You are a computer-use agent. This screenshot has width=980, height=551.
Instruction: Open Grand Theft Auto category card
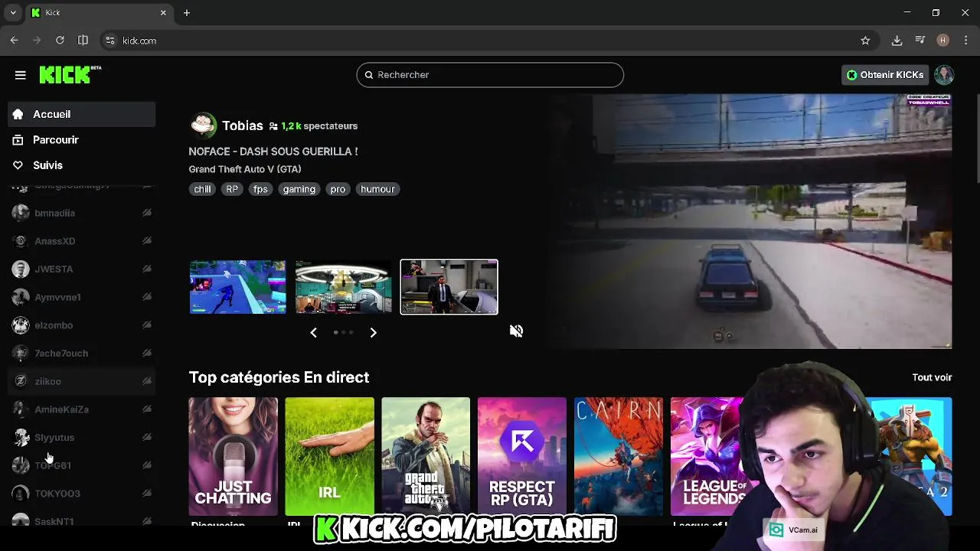point(426,456)
